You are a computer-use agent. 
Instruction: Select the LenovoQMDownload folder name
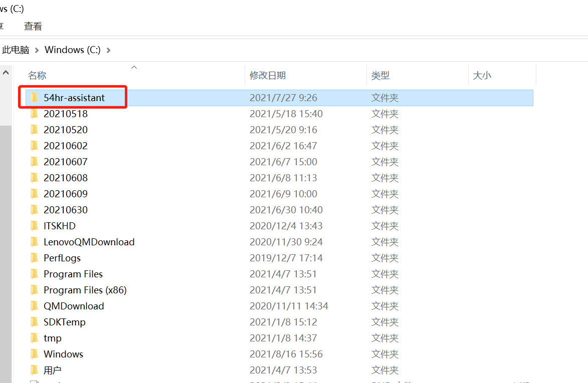pyautogui.click(x=89, y=242)
